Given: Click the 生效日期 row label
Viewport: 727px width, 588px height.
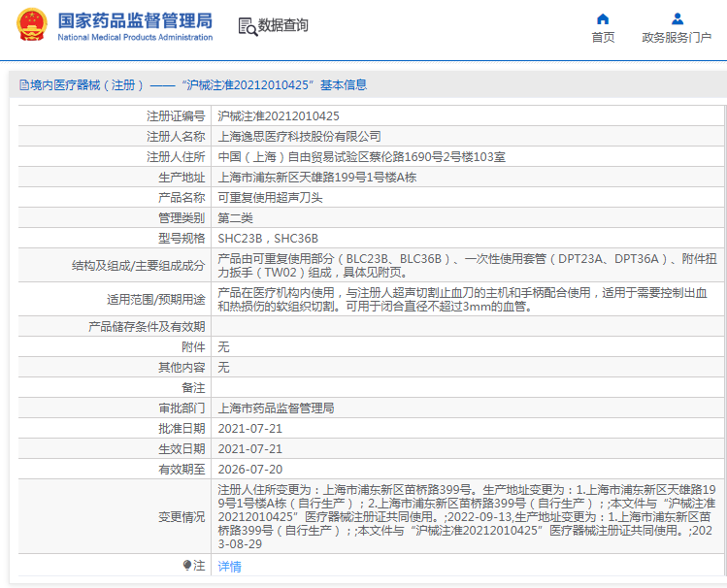Looking at the screenshot, I should [182, 448].
